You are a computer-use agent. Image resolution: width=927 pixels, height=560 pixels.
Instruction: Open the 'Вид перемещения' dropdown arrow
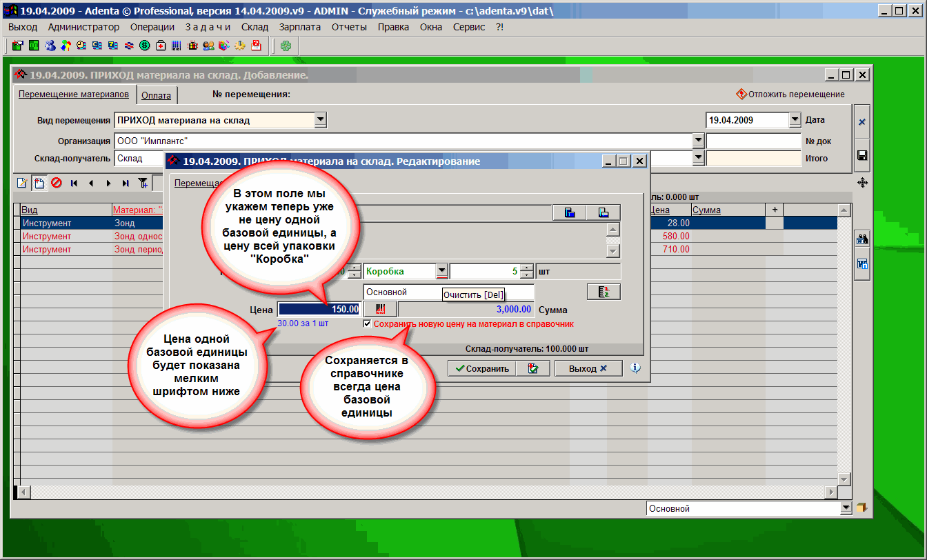coord(320,120)
